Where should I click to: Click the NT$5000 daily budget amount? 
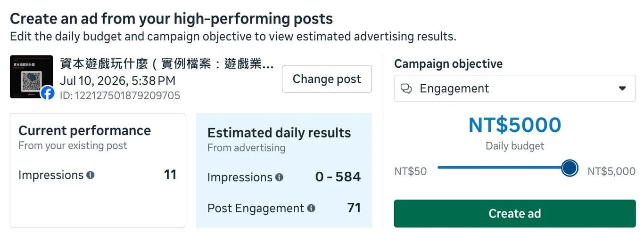pos(515,125)
